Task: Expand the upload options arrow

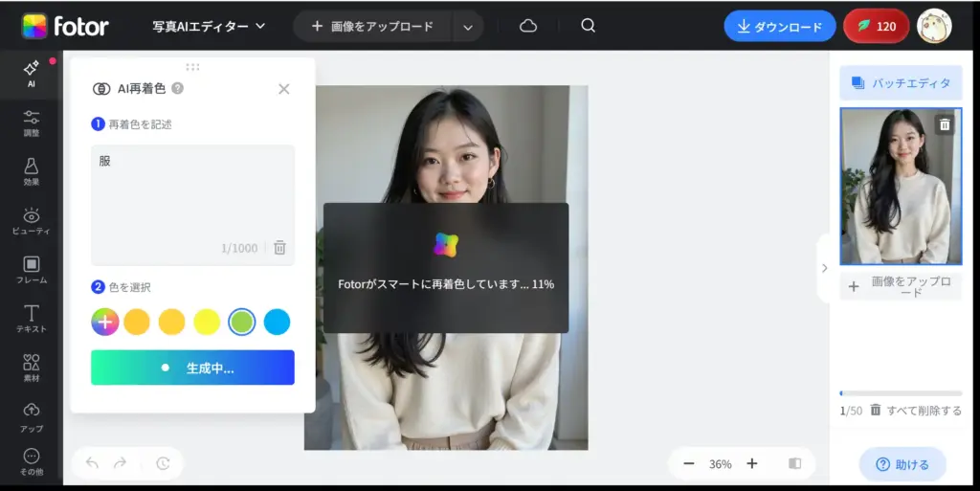Action: tap(467, 27)
